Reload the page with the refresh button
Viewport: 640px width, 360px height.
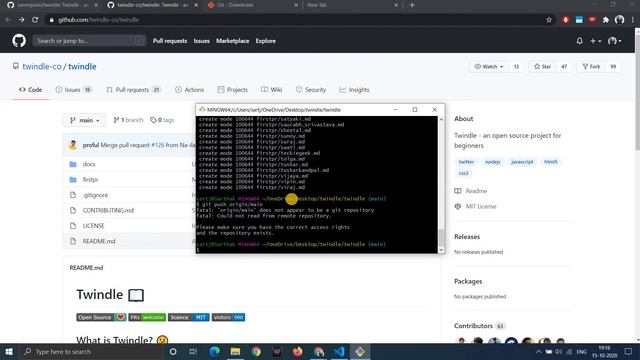click(35, 20)
